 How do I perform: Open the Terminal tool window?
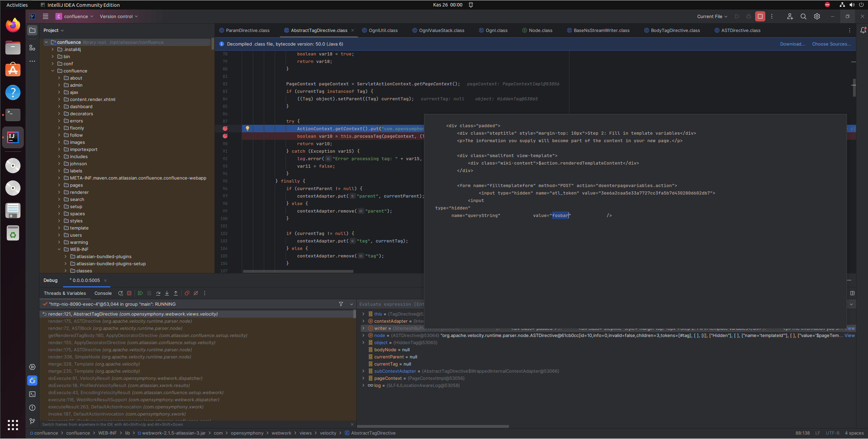coord(32,394)
